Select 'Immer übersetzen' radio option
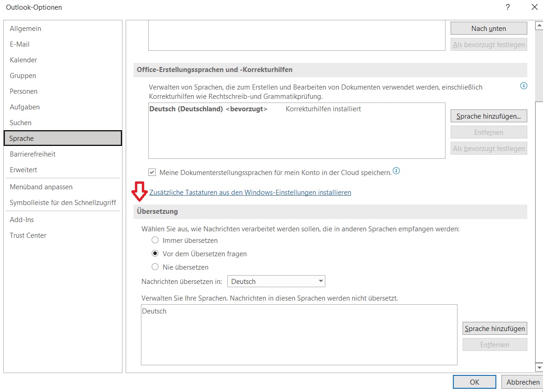Viewport: 543px width, 392px height. tap(155, 240)
